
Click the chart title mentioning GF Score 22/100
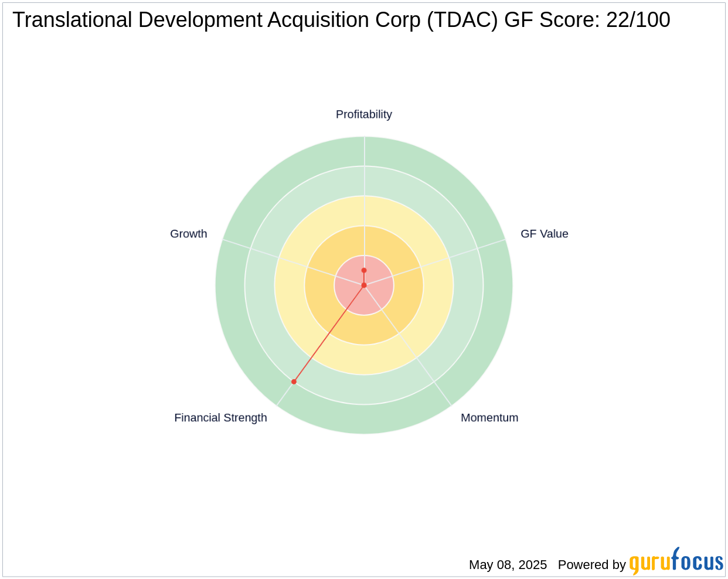[x=341, y=20]
